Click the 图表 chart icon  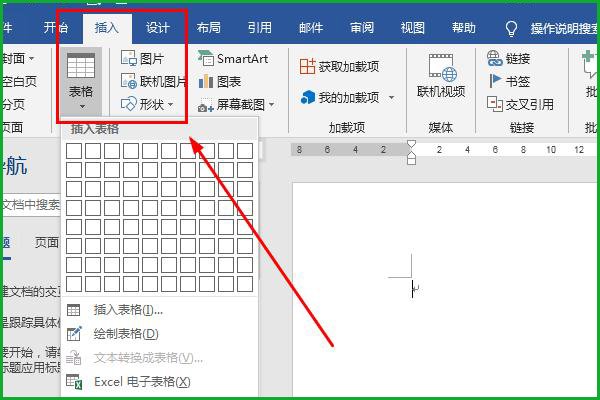tap(206, 82)
